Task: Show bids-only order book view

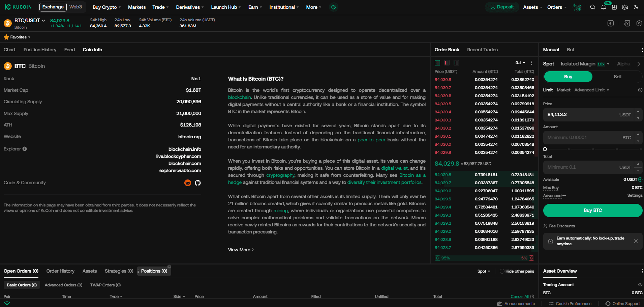Action: 456,63
